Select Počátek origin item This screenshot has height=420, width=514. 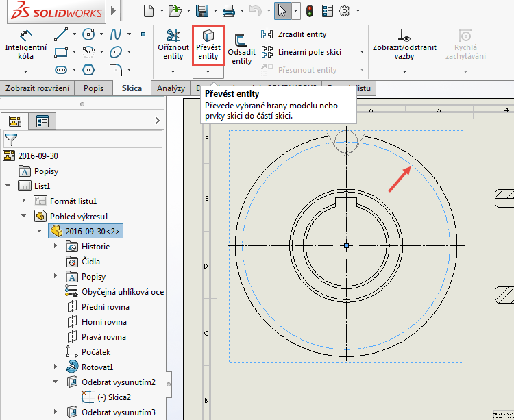[88, 352]
